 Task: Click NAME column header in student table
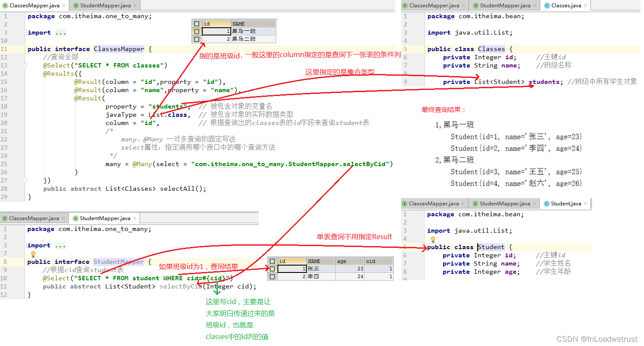(x=321, y=261)
